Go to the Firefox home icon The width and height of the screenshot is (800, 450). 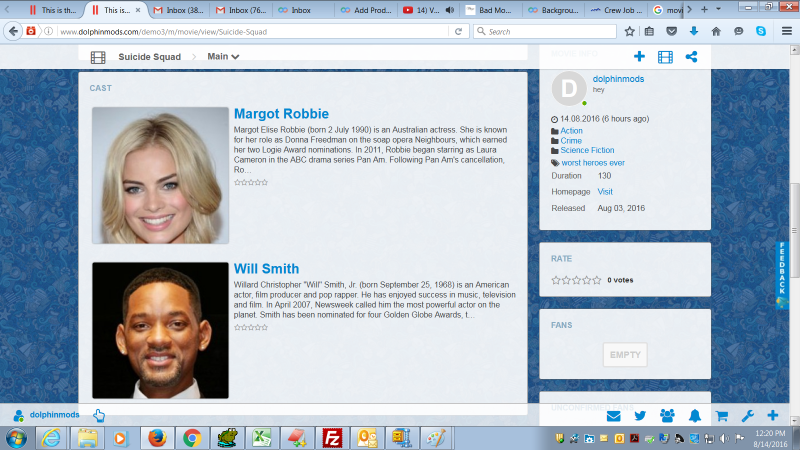[x=716, y=31]
